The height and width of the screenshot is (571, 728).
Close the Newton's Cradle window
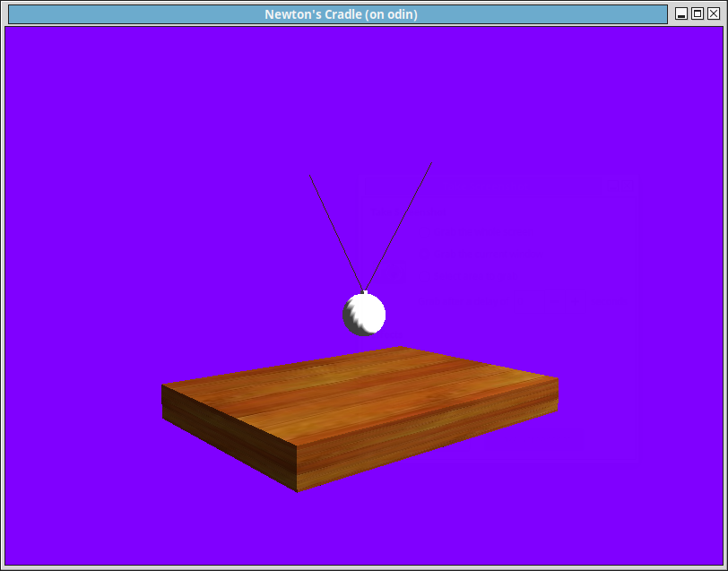714,14
